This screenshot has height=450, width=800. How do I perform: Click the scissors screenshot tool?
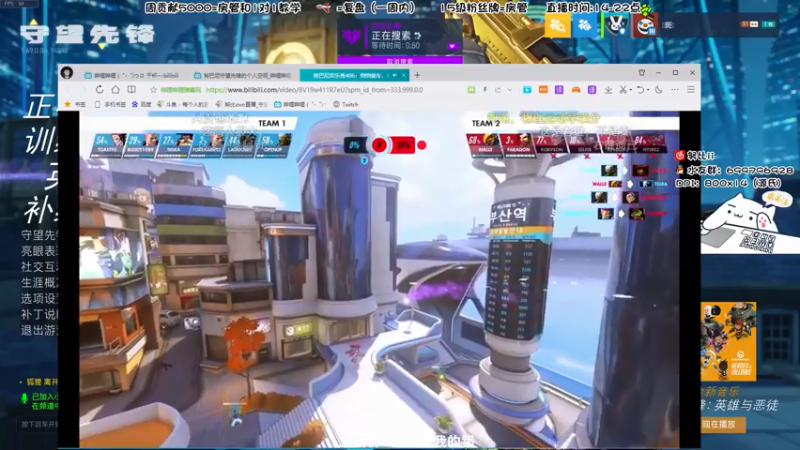click(623, 90)
